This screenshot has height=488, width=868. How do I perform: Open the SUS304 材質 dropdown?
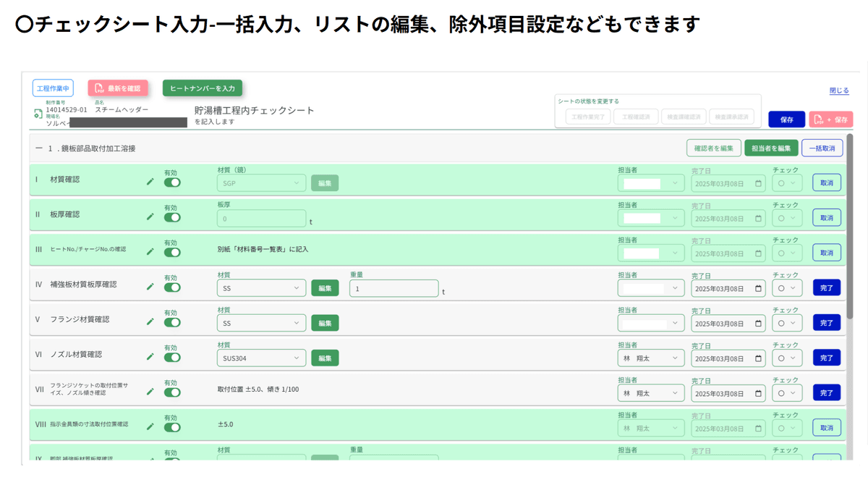click(x=260, y=358)
